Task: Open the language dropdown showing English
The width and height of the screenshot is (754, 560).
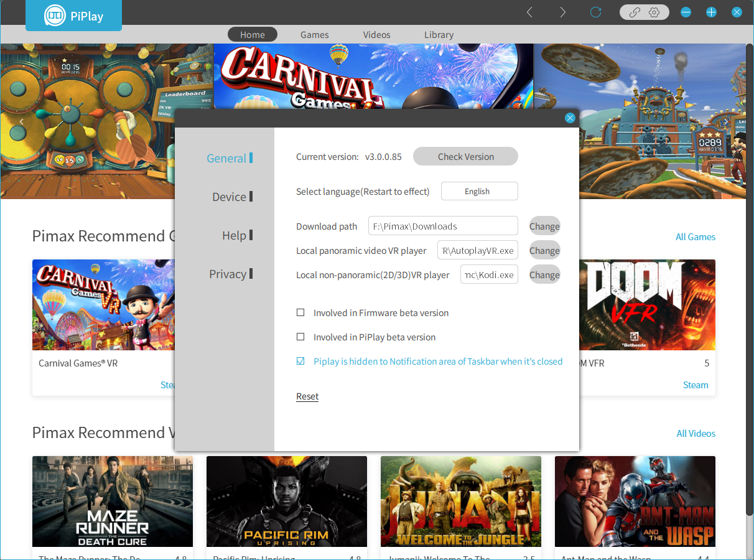Action: click(x=480, y=192)
